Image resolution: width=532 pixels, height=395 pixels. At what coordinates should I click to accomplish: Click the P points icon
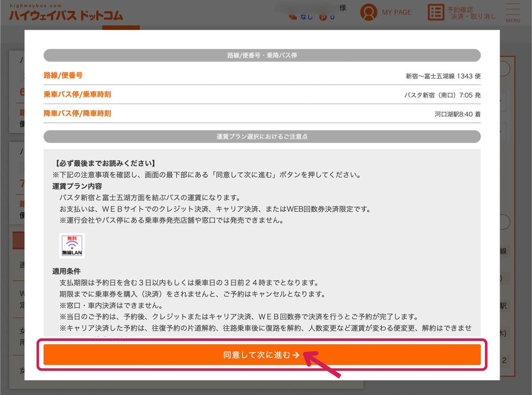point(323,17)
